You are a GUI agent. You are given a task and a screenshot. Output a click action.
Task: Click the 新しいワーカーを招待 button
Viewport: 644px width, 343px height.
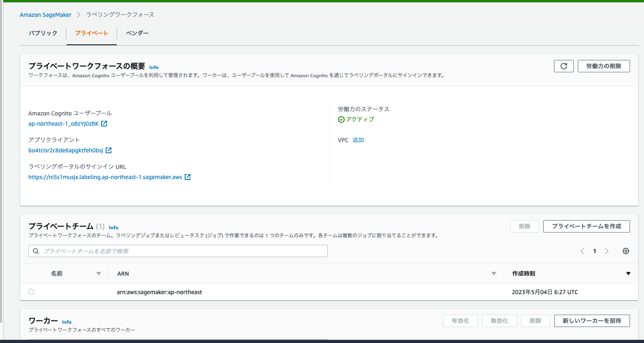592,321
